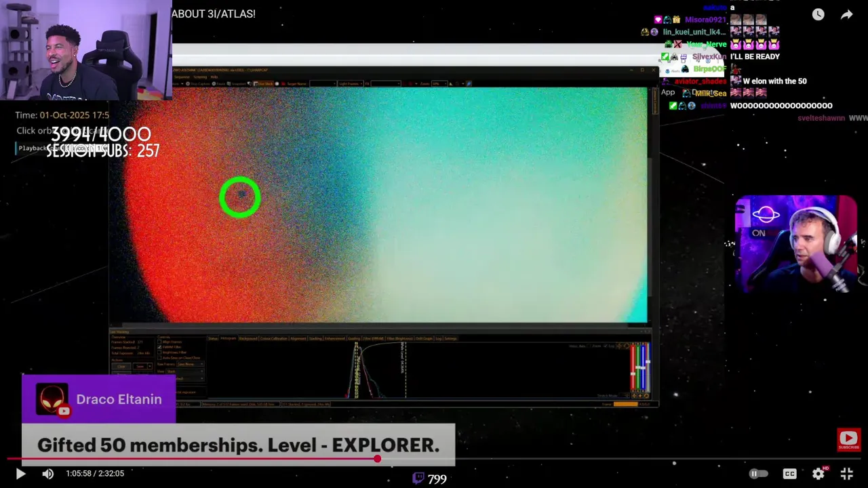Switch to the Background tab
The width and height of the screenshot is (868, 488).
[248, 338]
